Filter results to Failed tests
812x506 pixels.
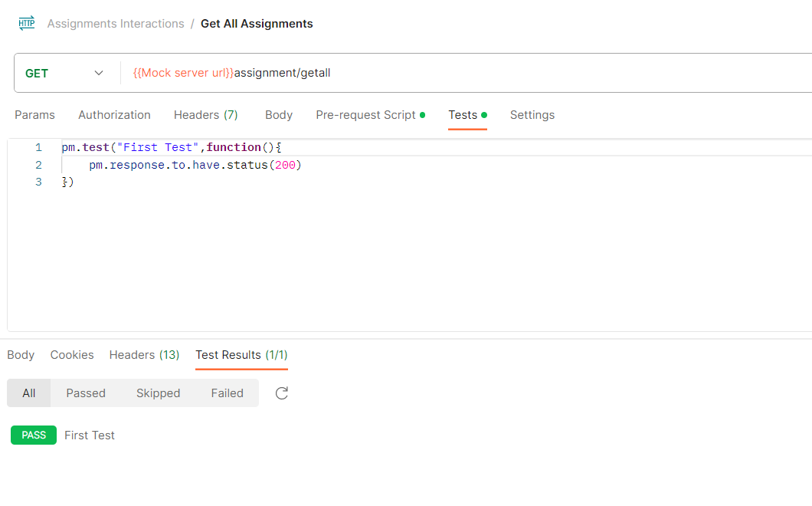[228, 393]
